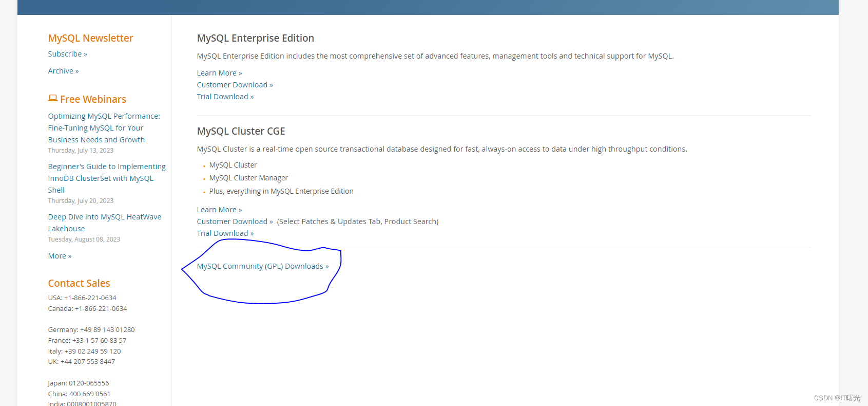Click the France phone number +33 1 57 60 83 57
This screenshot has height=406, width=868.
pos(99,341)
